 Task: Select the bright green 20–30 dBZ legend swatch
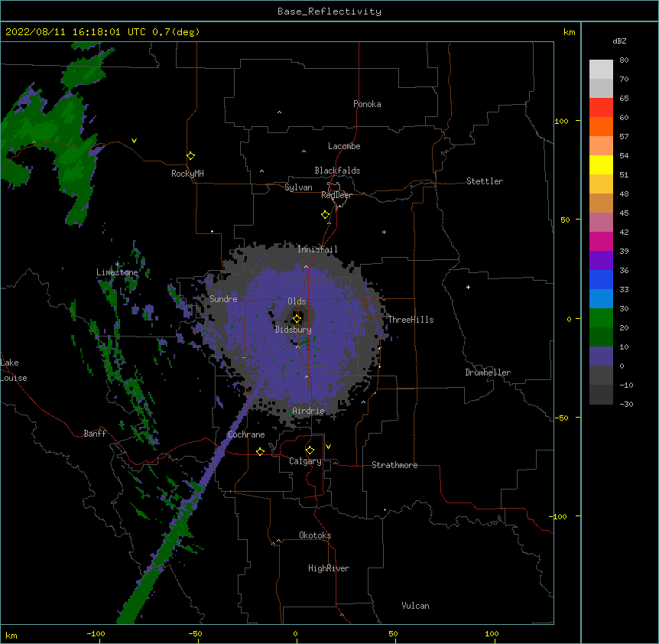[601, 318]
